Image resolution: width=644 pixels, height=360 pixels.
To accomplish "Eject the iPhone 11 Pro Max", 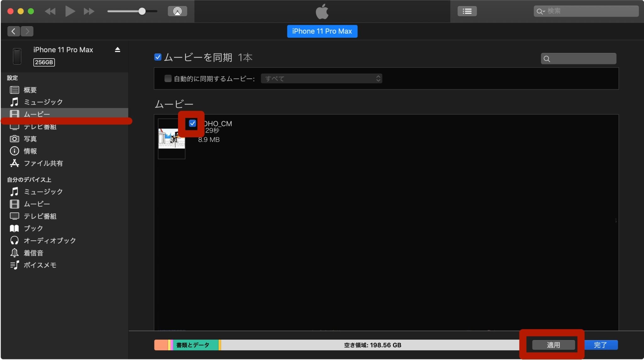I will coord(118,50).
